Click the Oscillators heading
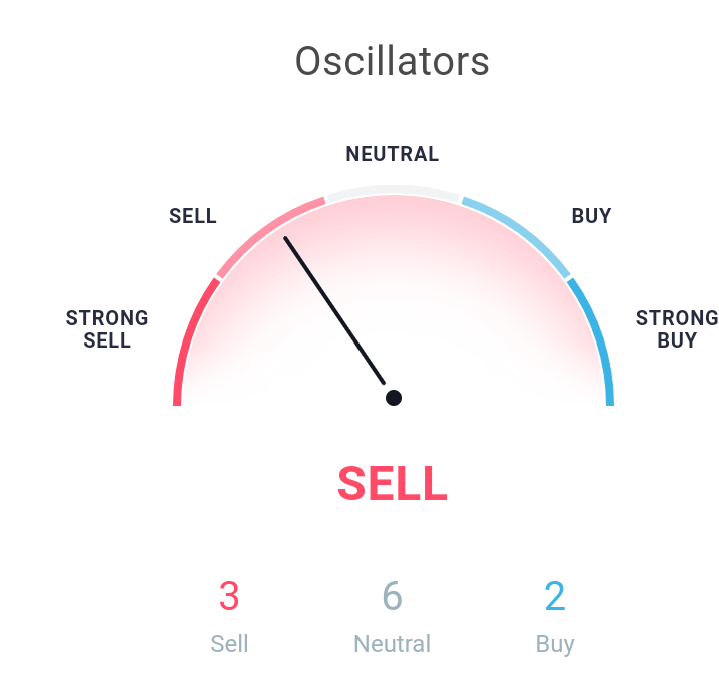719x685 pixels. [x=392, y=61]
